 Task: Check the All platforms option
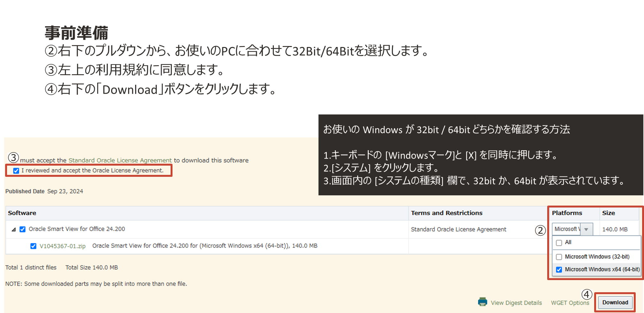(x=559, y=243)
